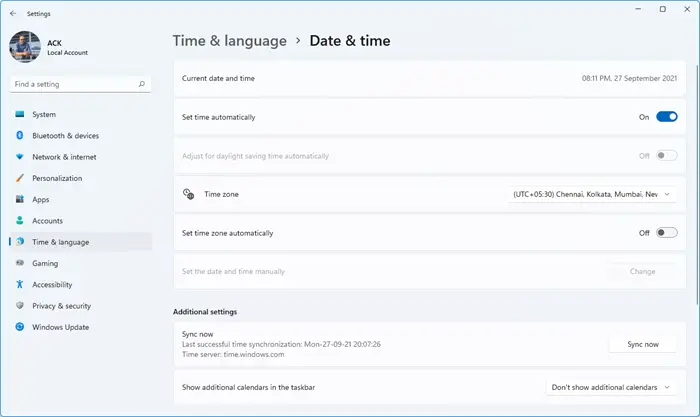Open the Time zone dropdown
Image resolution: width=700 pixels, height=417 pixels.
pos(592,194)
